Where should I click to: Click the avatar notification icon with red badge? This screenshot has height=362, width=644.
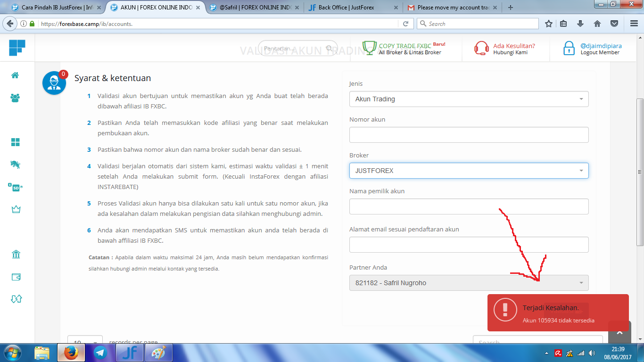tap(54, 83)
